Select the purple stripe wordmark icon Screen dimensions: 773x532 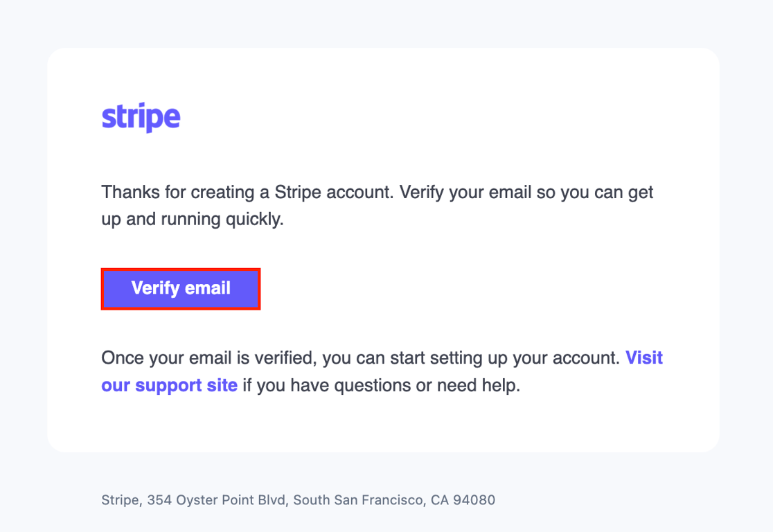141,116
